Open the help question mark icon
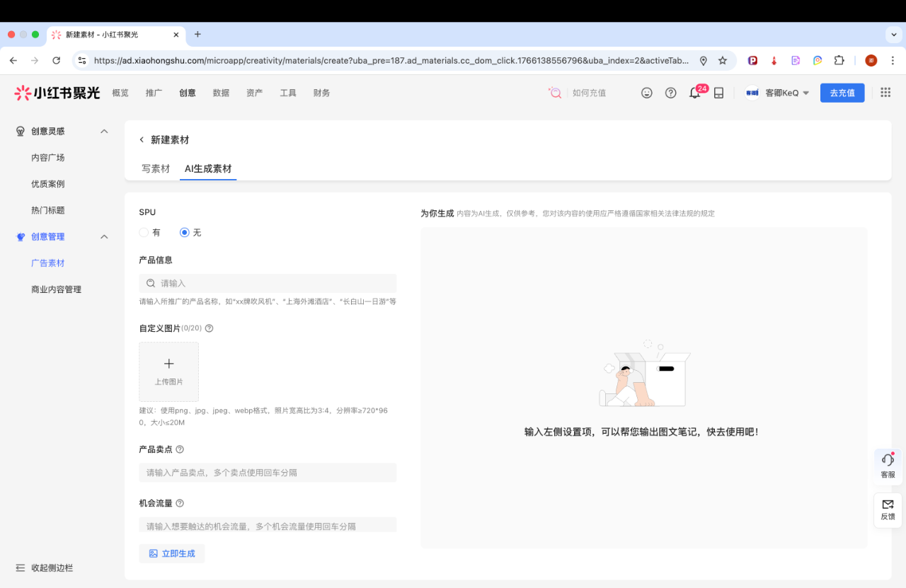Viewport: 906px width, 588px height. [x=670, y=93]
